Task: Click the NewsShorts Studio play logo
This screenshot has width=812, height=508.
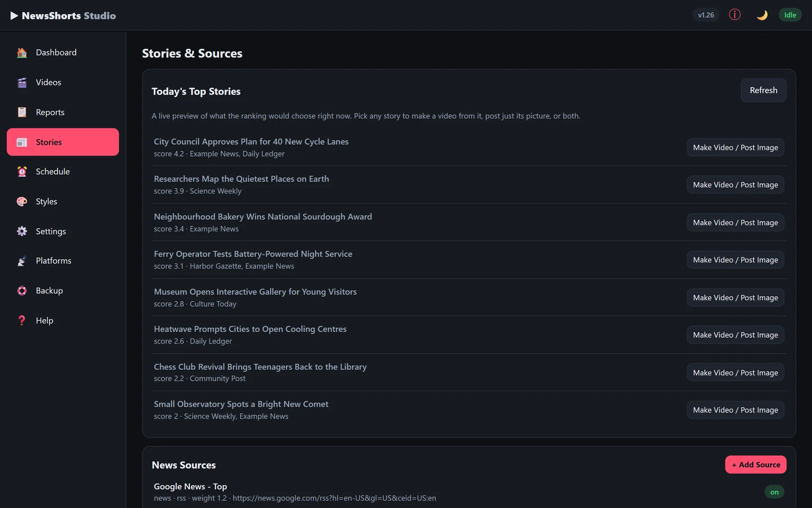Action: [x=14, y=16]
